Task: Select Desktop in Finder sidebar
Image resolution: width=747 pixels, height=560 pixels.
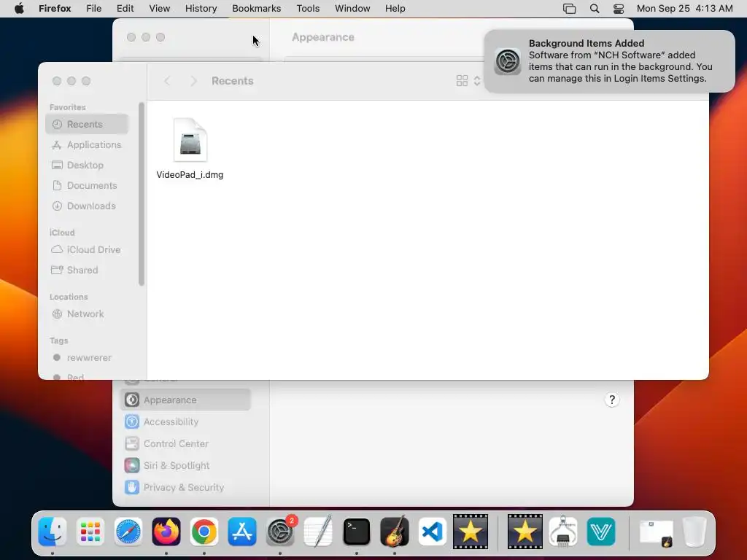Action: (x=88, y=166)
